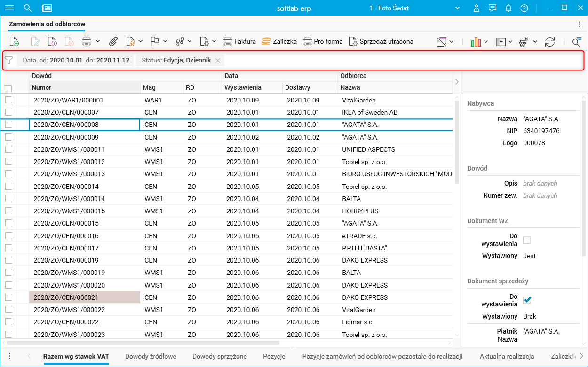Open the dropdown arrow next to print icon
This screenshot has width=588, height=367.
pyautogui.click(x=98, y=41)
